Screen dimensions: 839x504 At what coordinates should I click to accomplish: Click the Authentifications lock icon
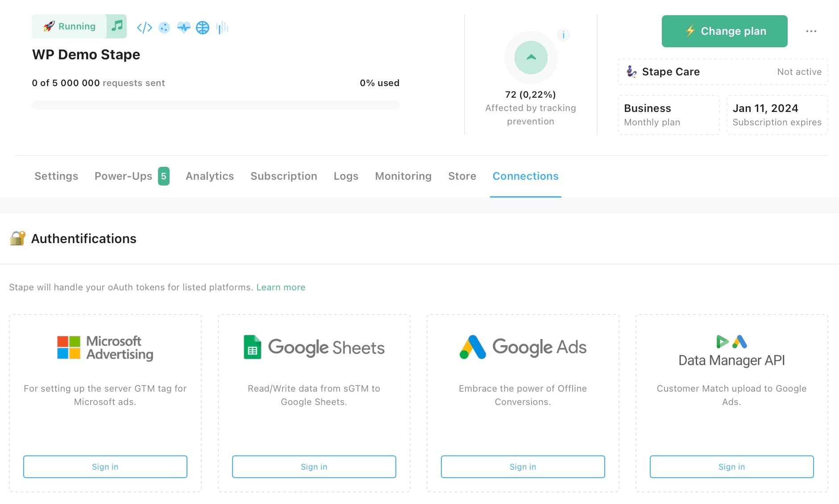coord(17,238)
